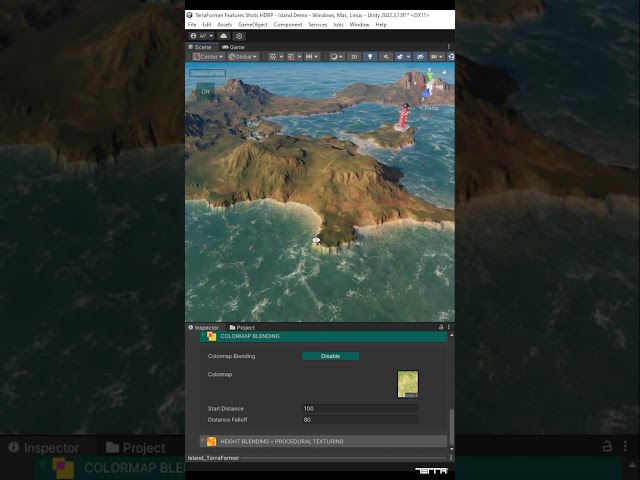Open the Services menu
The height and width of the screenshot is (480, 640).
[318, 24]
